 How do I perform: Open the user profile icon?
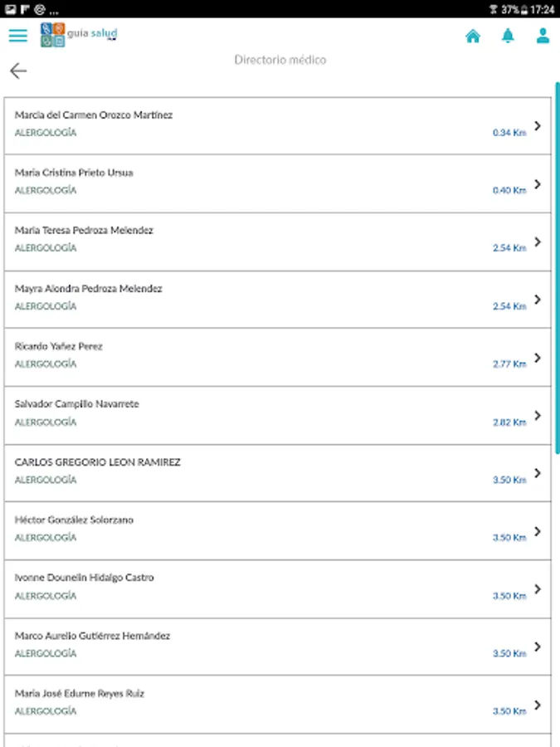[543, 36]
